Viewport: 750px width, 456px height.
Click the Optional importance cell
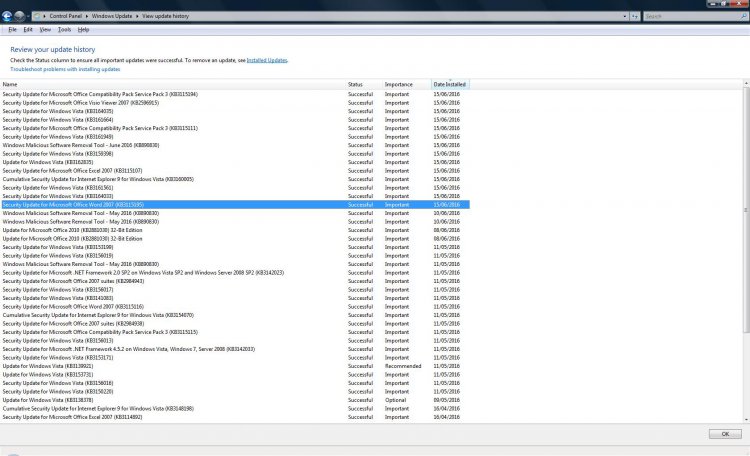click(x=396, y=400)
